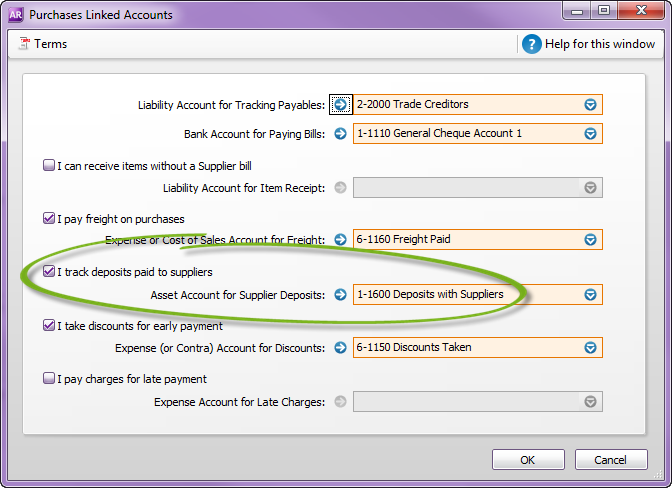Click the arrow icon for Supplier Deposits account
The height and width of the screenshot is (488, 672).
click(x=340, y=294)
